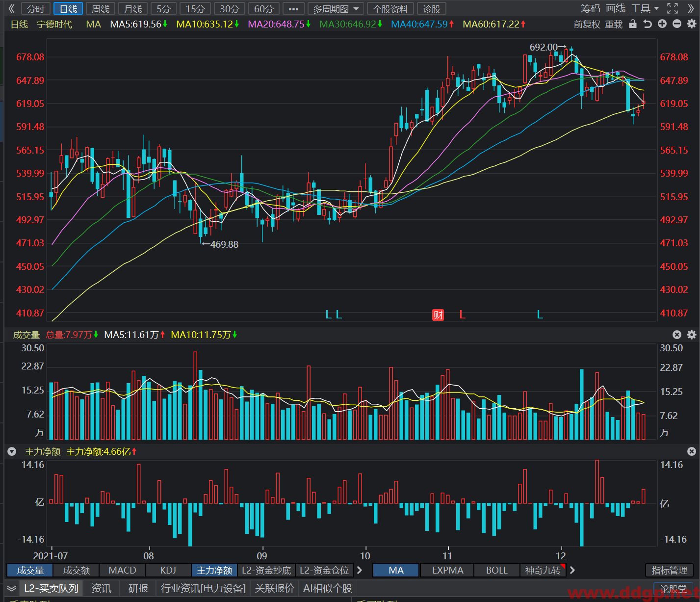Select the 月线 period tab
This screenshot has height=602, width=700.
point(133,9)
